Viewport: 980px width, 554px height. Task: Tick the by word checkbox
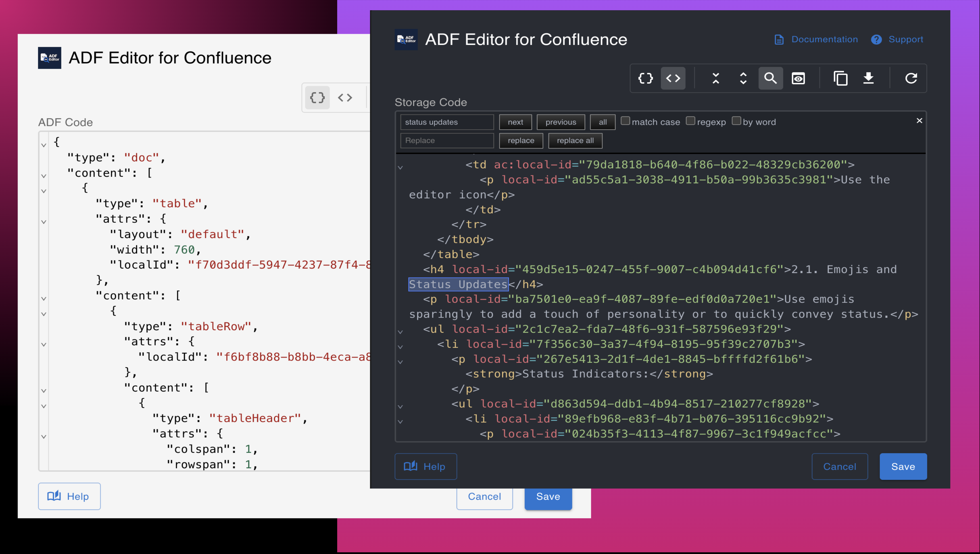(x=736, y=121)
